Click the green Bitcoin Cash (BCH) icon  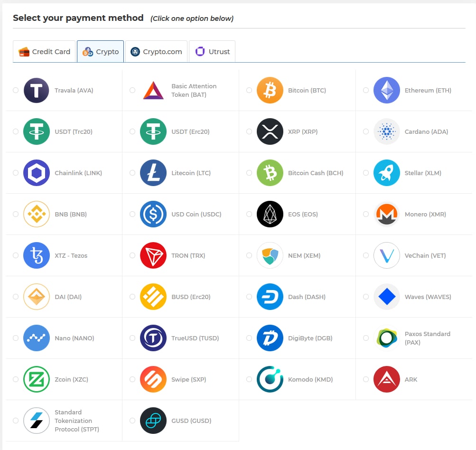270,173
